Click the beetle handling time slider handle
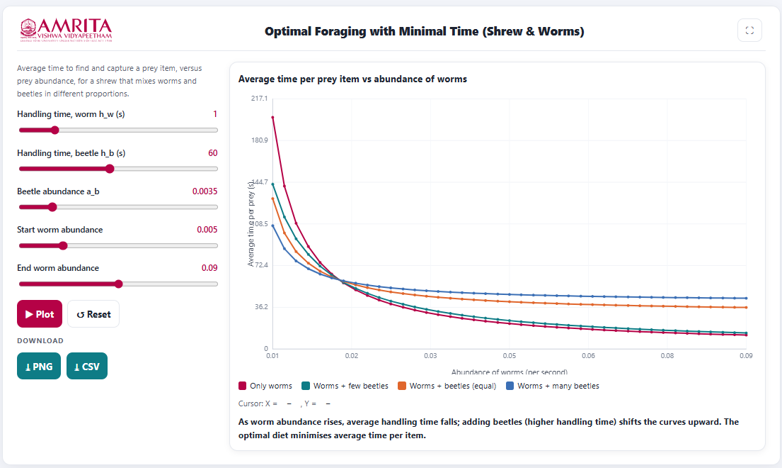This screenshot has width=782, height=468. (110, 169)
